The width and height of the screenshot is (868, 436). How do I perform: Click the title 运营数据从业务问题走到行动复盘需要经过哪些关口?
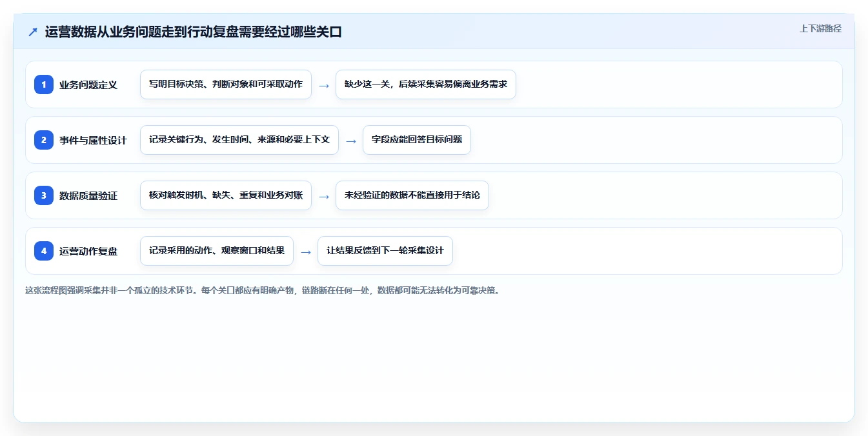193,32
